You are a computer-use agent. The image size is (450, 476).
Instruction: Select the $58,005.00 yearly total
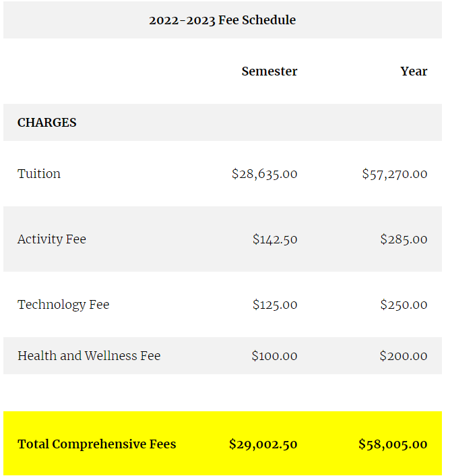tap(393, 444)
